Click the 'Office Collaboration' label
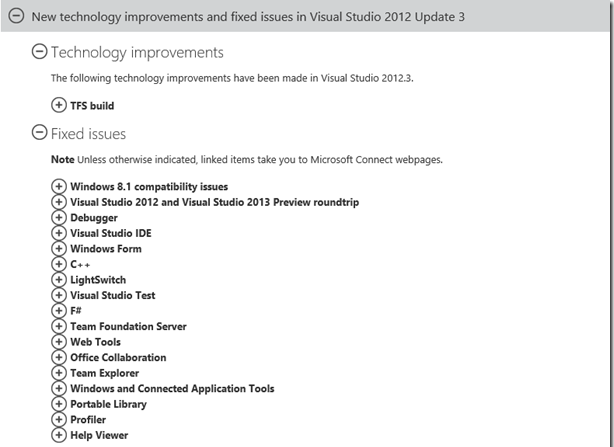 click(118, 358)
